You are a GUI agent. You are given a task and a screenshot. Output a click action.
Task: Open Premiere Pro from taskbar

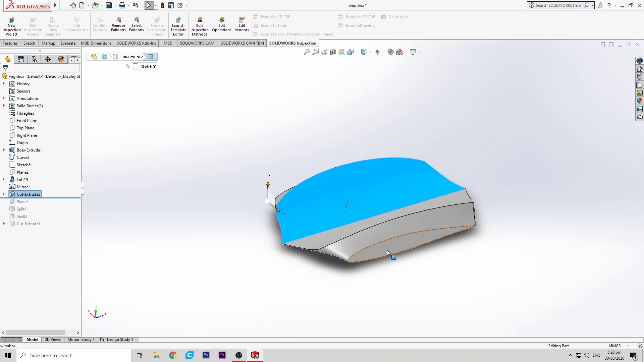[x=222, y=355]
